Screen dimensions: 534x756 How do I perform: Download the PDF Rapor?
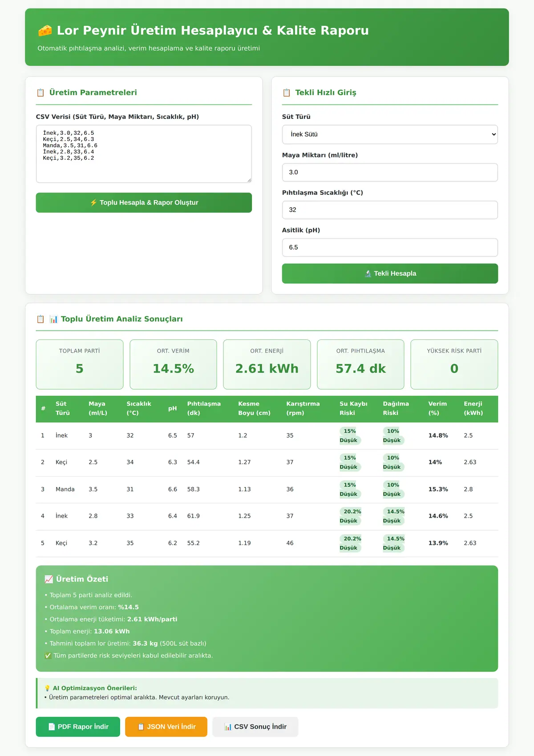78,727
